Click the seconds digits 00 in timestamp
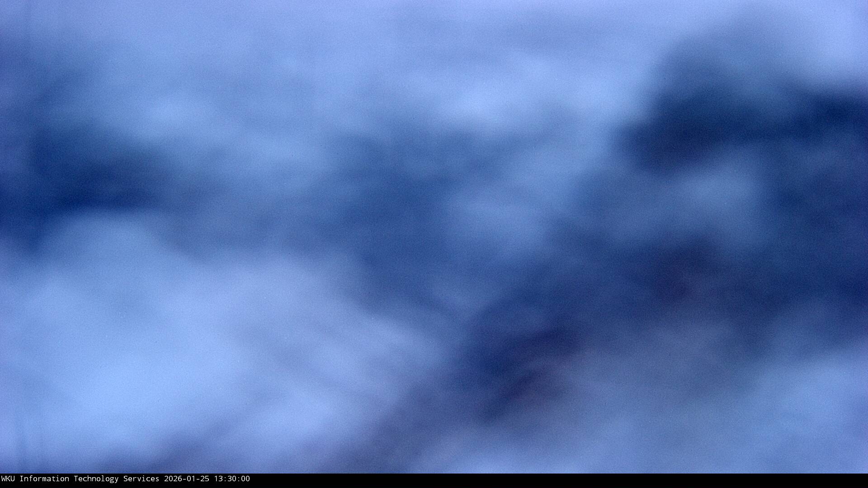The height and width of the screenshot is (488, 868). [245, 479]
